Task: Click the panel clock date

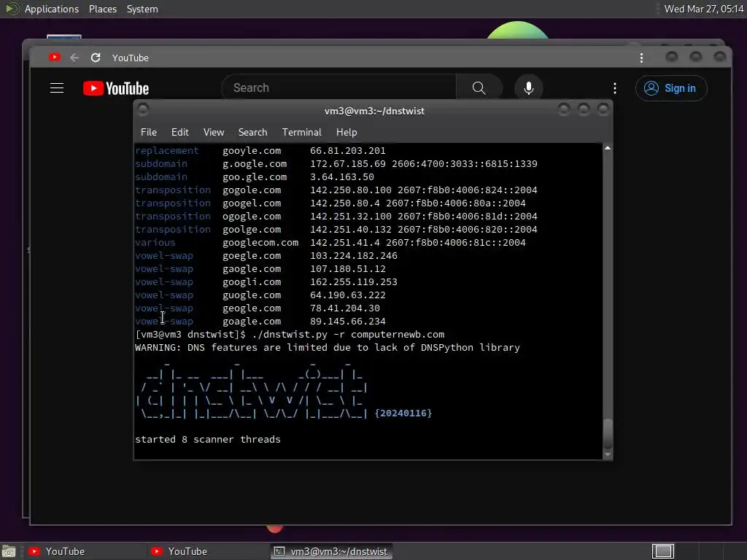Action: (704, 9)
